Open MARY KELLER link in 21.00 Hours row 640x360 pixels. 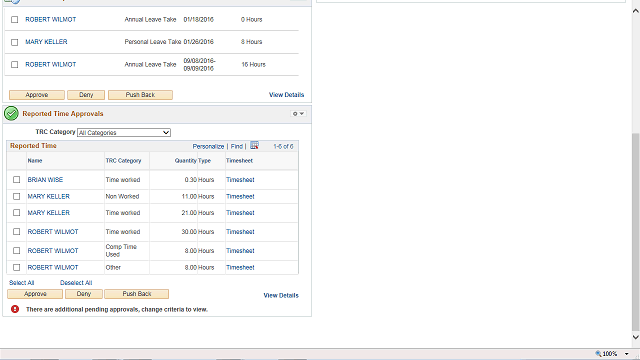point(49,213)
